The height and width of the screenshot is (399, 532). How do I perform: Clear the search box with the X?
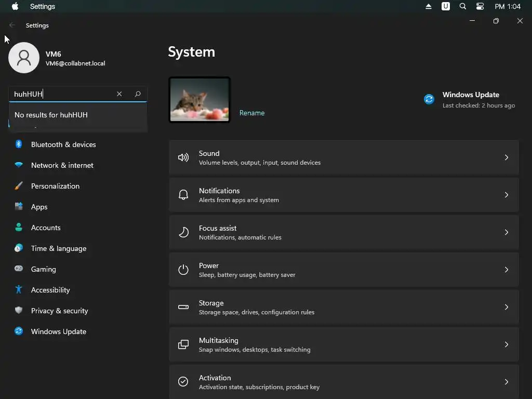click(119, 94)
